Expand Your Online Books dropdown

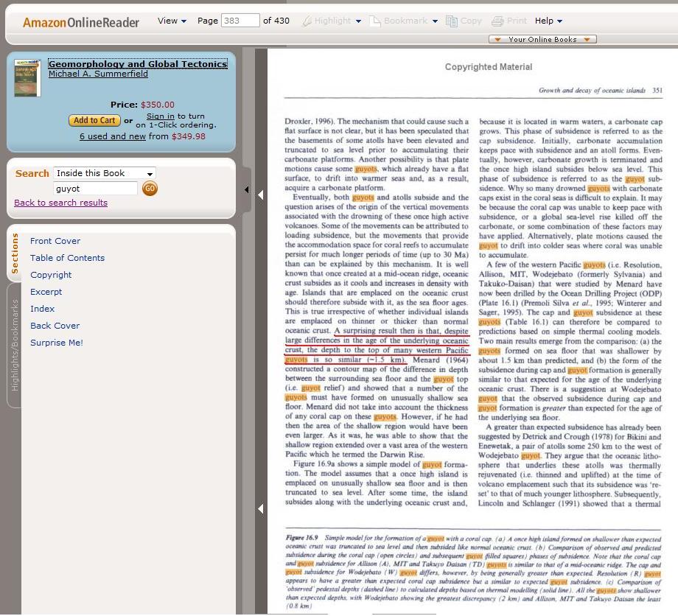[542, 39]
